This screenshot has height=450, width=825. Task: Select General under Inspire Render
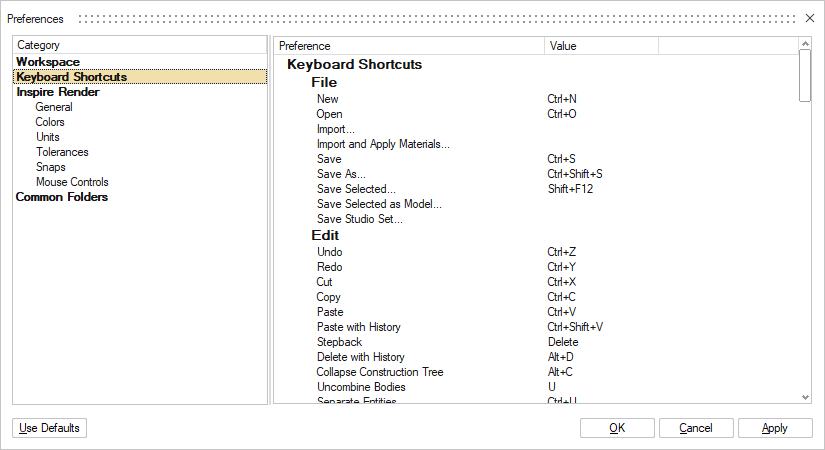click(54, 107)
